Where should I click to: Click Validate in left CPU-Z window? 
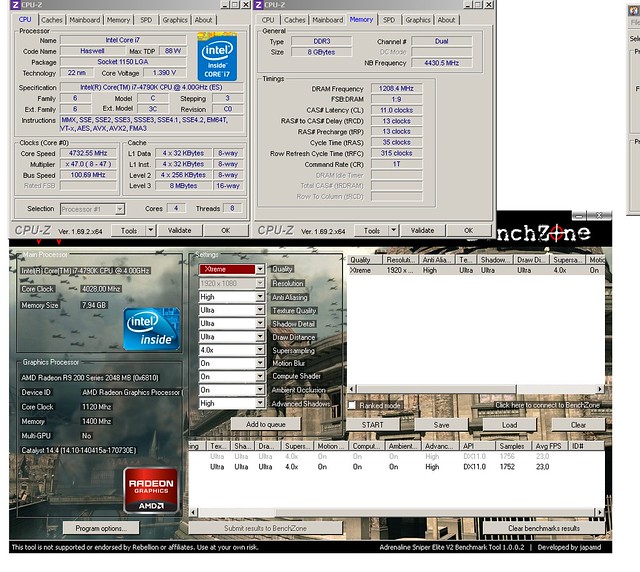coord(180,230)
